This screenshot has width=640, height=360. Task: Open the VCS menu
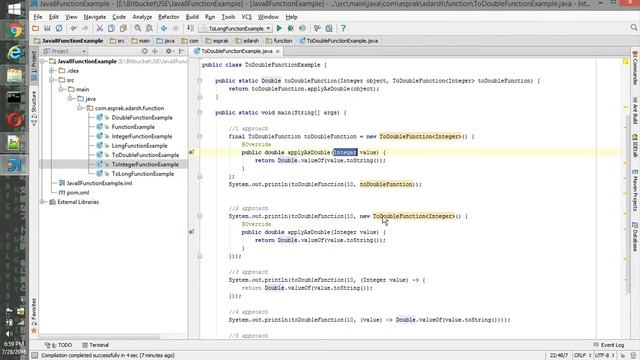pos(247,17)
